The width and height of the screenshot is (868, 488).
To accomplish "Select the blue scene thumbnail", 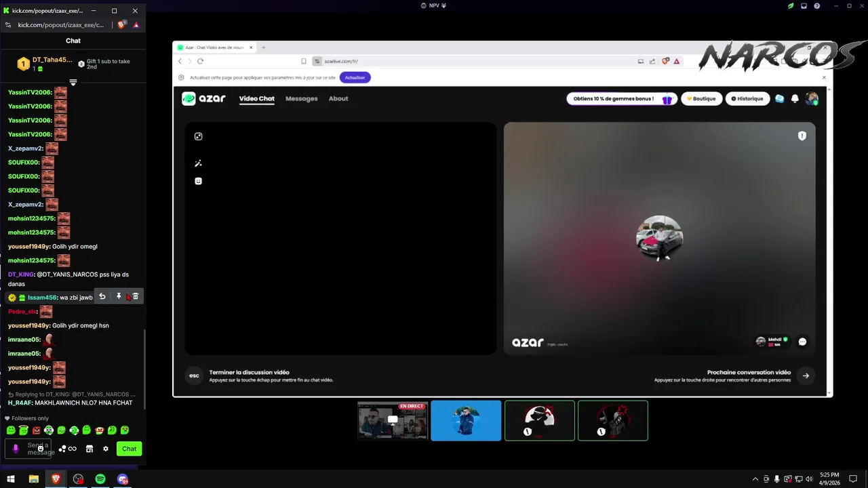I will point(466,421).
